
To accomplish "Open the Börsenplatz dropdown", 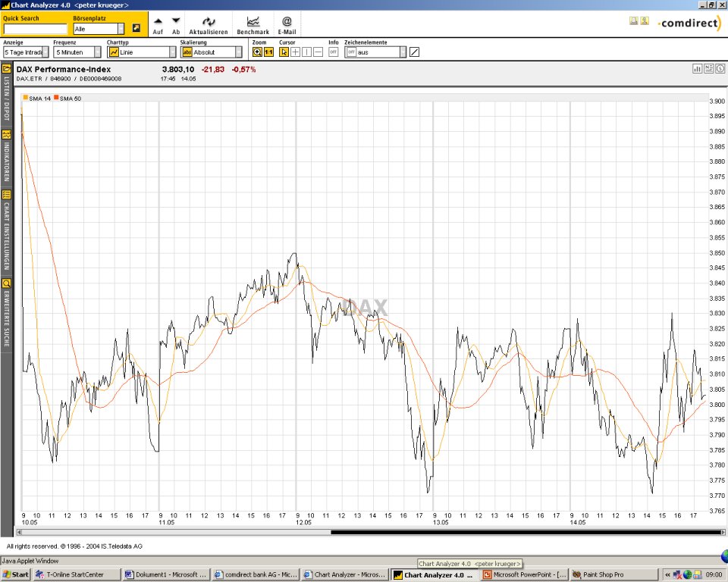I will pos(121,29).
